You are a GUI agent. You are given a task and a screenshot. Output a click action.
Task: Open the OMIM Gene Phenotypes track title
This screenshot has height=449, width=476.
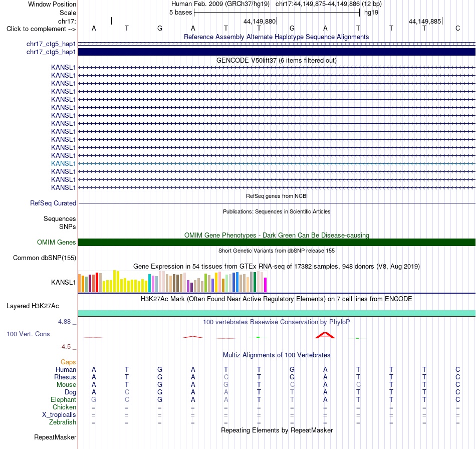pos(277,236)
